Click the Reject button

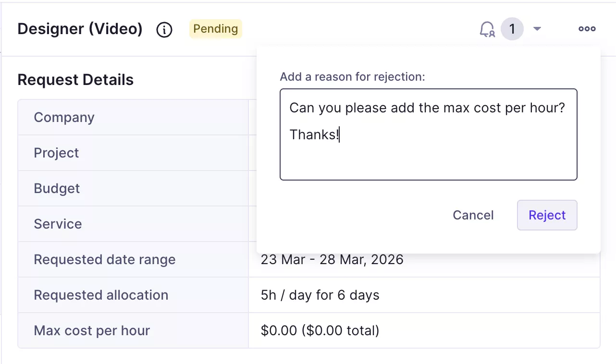547,215
